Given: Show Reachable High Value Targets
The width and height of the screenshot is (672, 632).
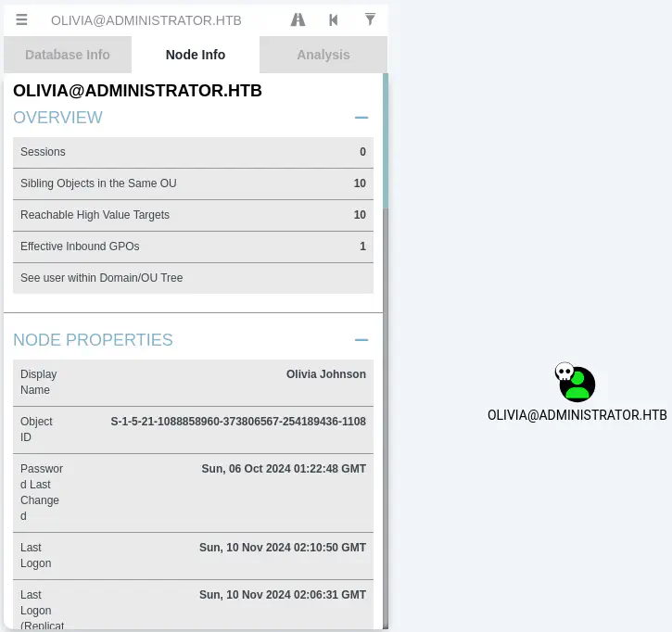Looking at the screenshot, I should point(193,215).
